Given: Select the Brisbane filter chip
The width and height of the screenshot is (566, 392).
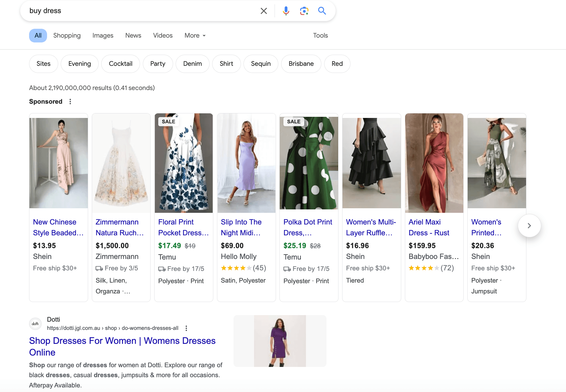Looking at the screenshot, I should (301, 64).
